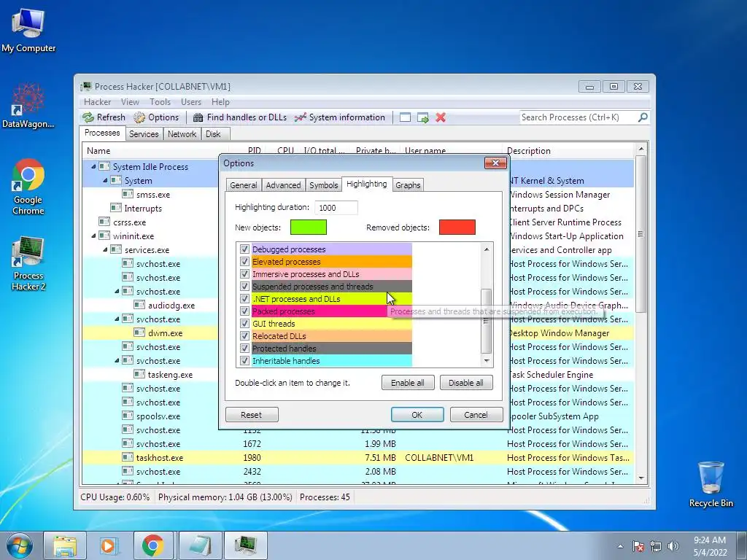Click Find handles or DLLs binoculars icon
This screenshot has height=560, width=747.
tap(198, 117)
